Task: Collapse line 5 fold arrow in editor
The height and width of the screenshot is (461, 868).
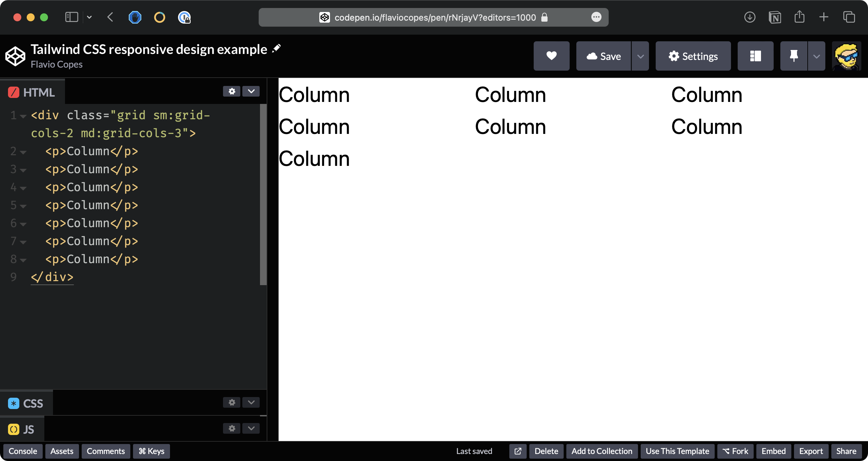Action: pyautogui.click(x=23, y=206)
